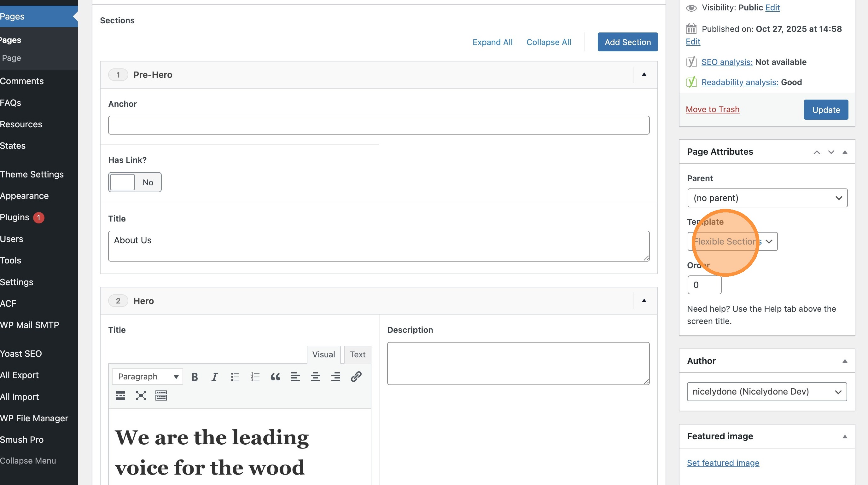Collapse the Pre-Hero section triangle

tap(644, 74)
